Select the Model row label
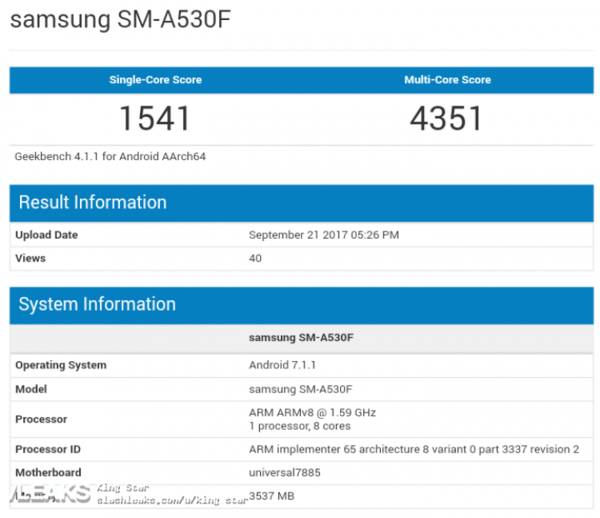600x518 pixels. click(x=31, y=388)
